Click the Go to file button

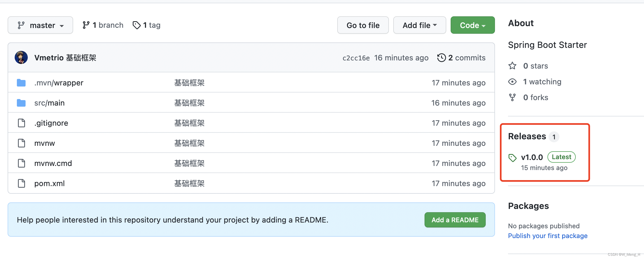363,25
